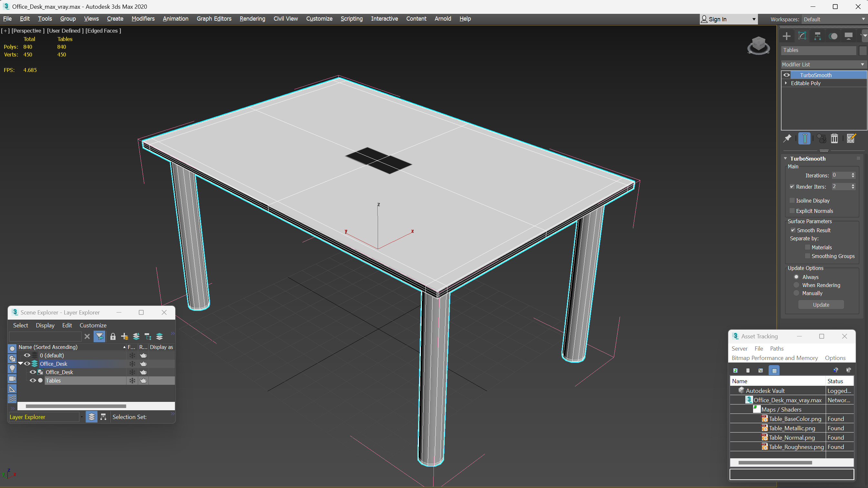Open the Hierarchy command panel tab
This screenshot has width=868, height=488.
click(x=817, y=36)
